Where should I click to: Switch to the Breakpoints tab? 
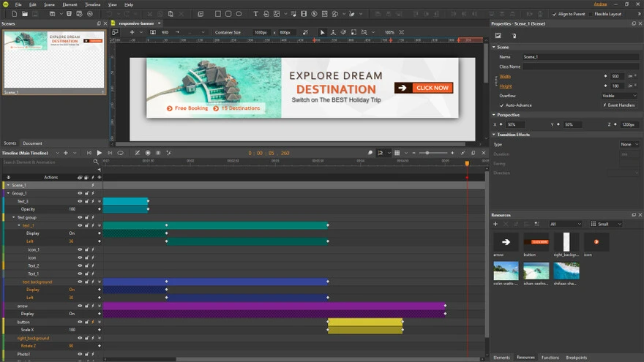coord(576,358)
